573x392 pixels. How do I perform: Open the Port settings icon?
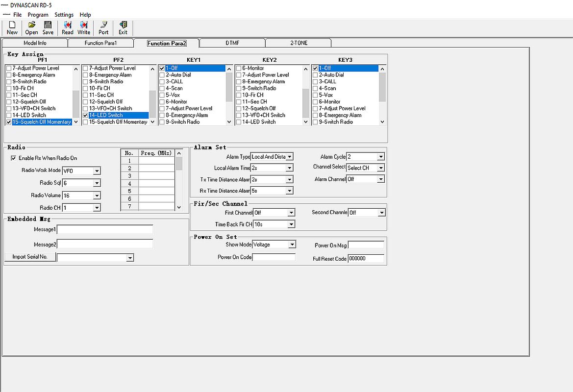[103, 28]
